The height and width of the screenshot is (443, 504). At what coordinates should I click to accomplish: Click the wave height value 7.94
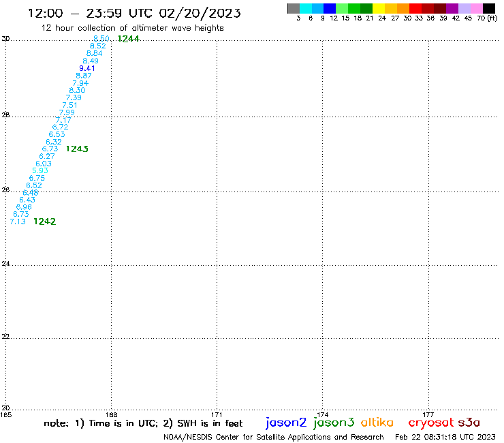pos(80,83)
